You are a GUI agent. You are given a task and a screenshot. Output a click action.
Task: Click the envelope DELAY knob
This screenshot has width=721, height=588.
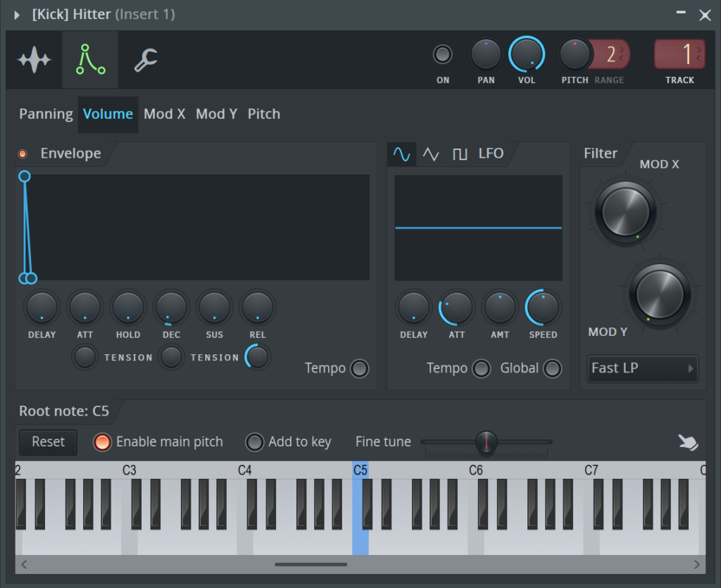click(x=42, y=307)
